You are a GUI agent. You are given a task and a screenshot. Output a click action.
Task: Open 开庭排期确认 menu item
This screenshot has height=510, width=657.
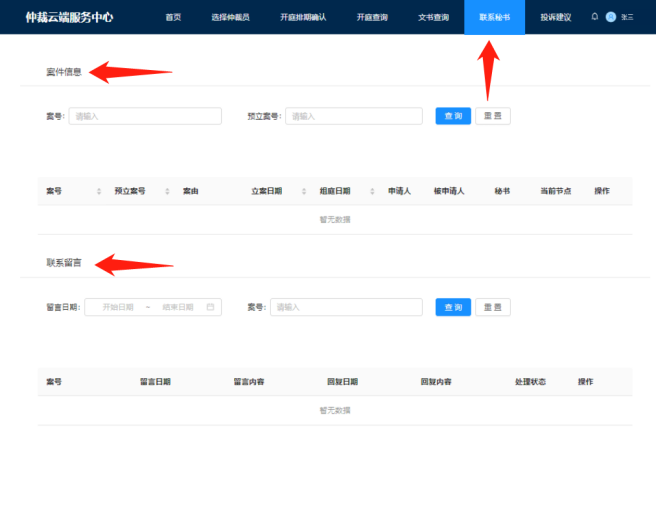pos(303,17)
